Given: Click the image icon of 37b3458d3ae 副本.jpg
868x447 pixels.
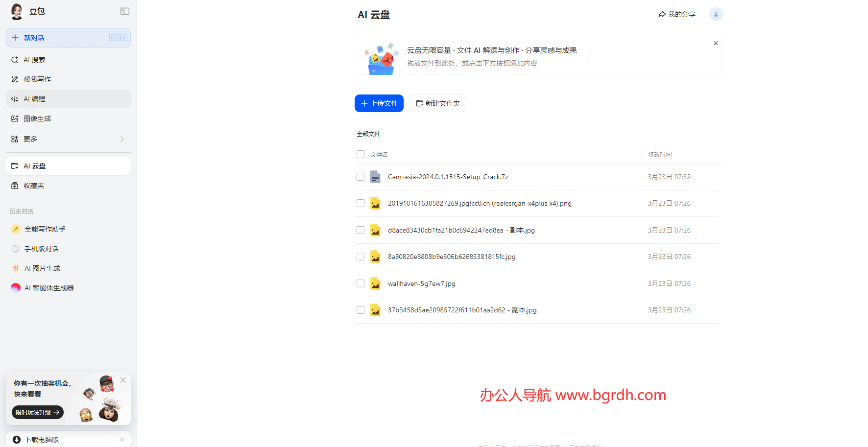Looking at the screenshot, I should [x=375, y=310].
